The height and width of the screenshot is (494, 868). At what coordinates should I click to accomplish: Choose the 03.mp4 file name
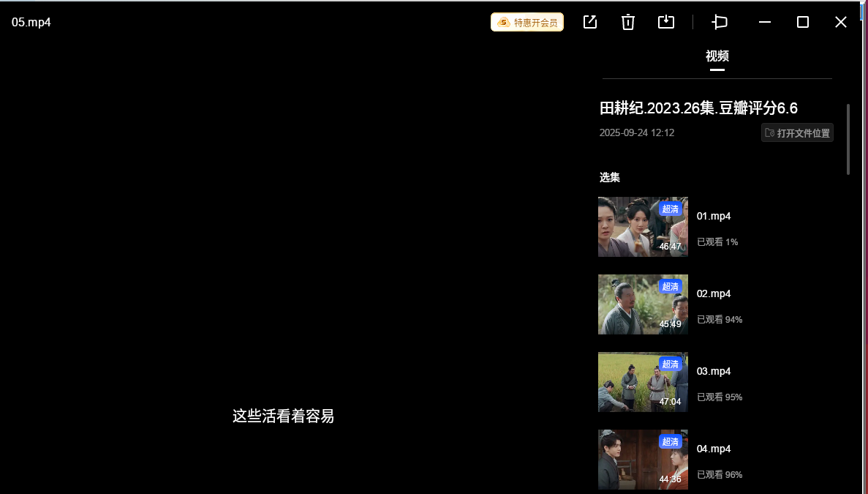click(x=714, y=372)
